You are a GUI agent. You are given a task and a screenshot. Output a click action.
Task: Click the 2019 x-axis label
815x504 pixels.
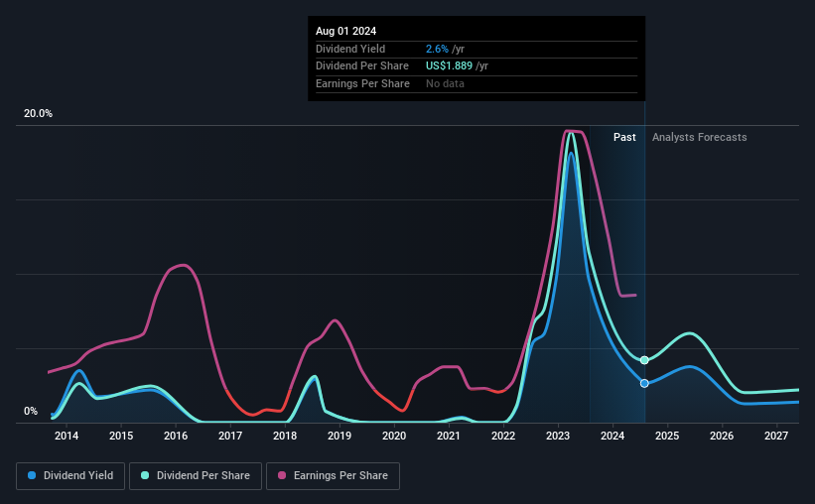click(x=340, y=436)
